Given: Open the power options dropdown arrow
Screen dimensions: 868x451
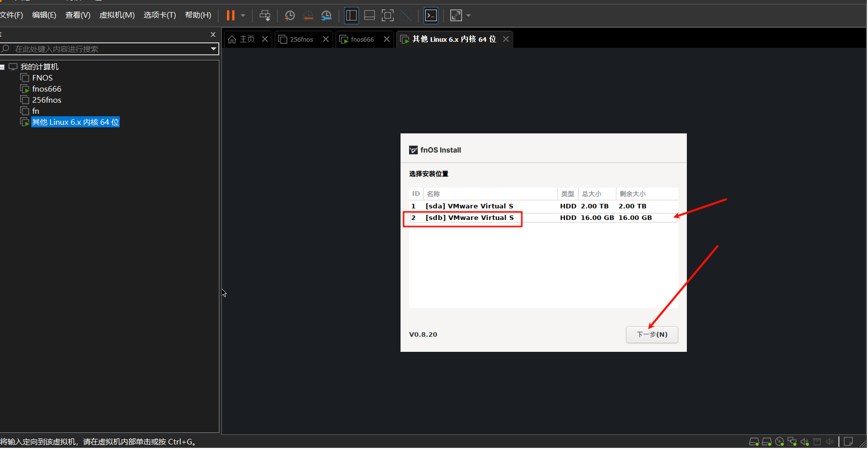Looking at the screenshot, I should pos(243,16).
